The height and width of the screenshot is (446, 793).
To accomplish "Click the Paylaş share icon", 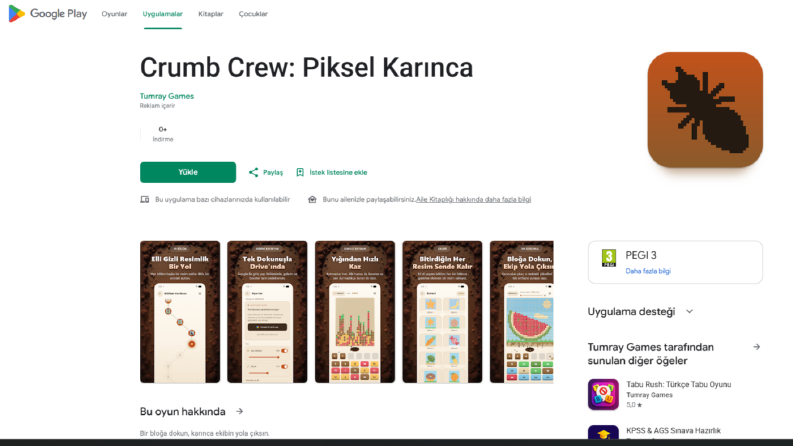I will tap(253, 172).
